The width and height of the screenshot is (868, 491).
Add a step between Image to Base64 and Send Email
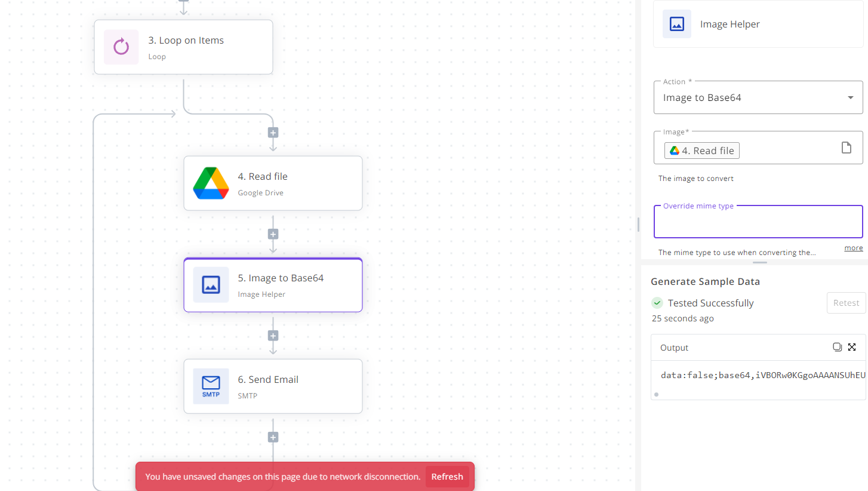point(273,336)
